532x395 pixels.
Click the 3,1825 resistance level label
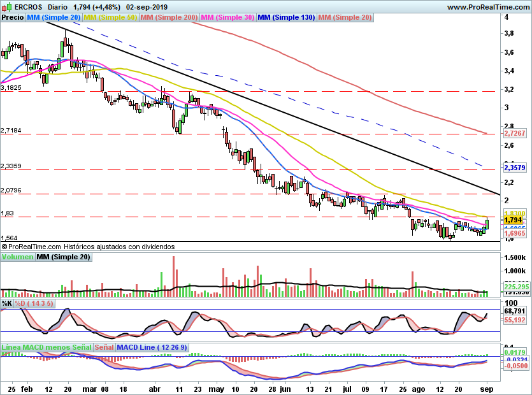[x=11, y=87]
